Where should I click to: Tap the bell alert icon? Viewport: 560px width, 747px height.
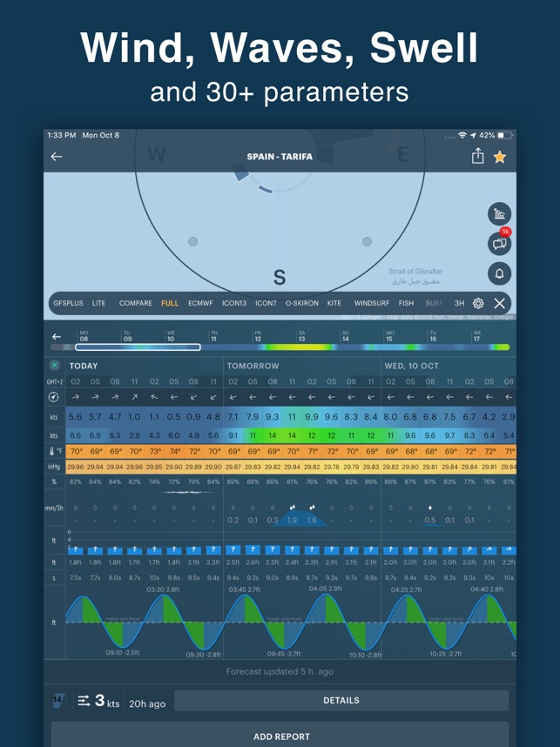tap(500, 273)
